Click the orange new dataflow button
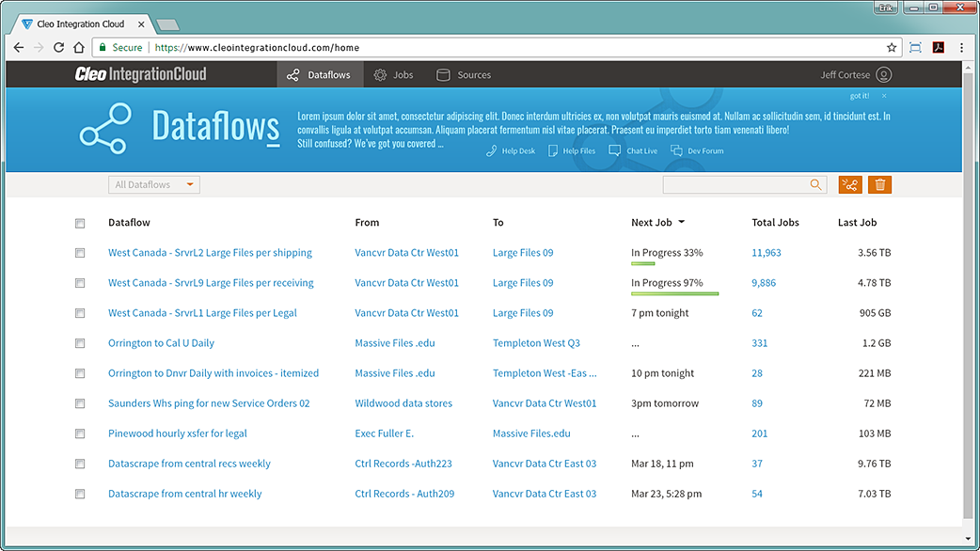Viewport: 980px width, 551px height. [850, 185]
